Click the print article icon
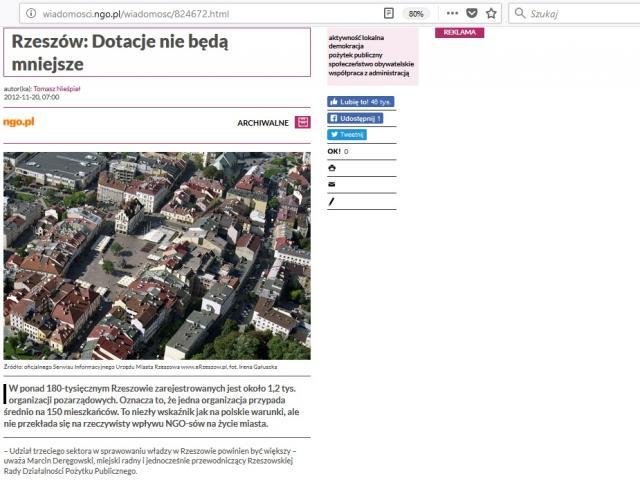This screenshot has height=480, width=640. (332, 168)
